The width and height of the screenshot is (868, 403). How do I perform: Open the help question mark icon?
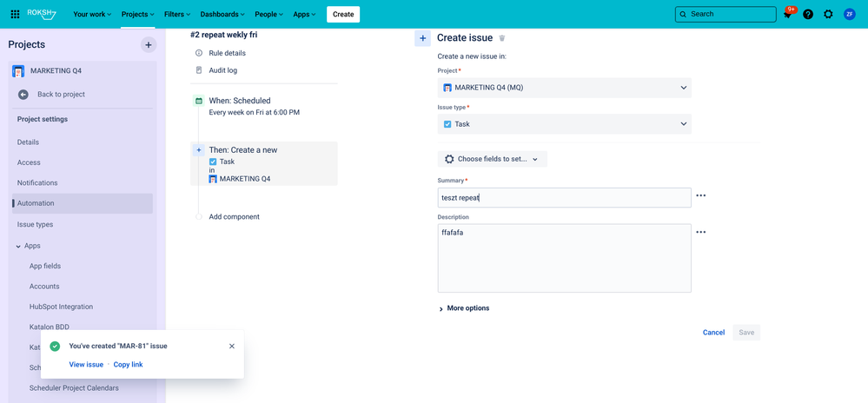click(x=808, y=15)
